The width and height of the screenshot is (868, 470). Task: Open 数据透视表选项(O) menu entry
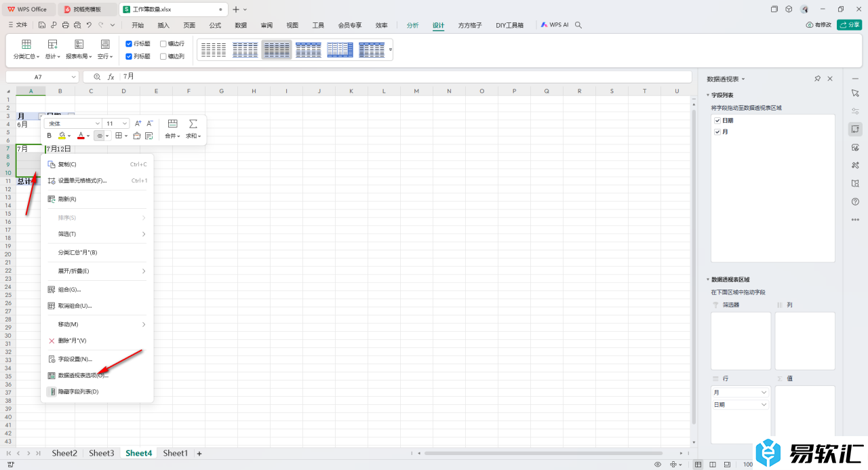point(97,375)
